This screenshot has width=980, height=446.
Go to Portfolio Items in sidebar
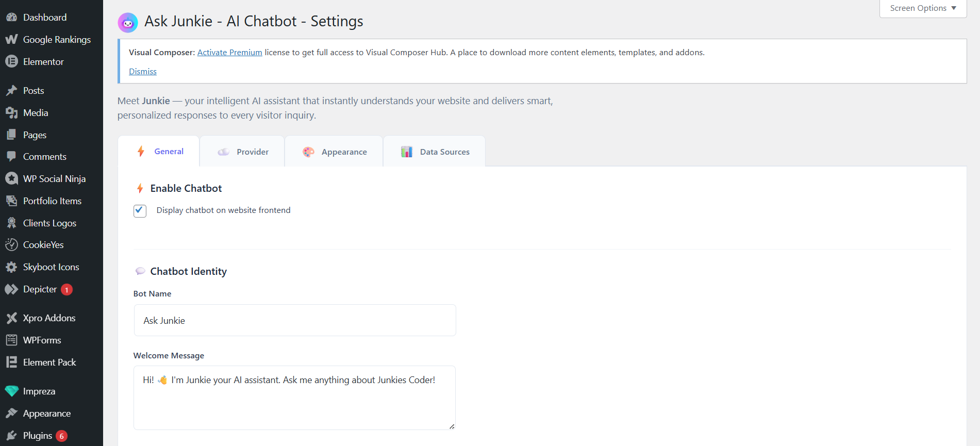coord(52,201)
